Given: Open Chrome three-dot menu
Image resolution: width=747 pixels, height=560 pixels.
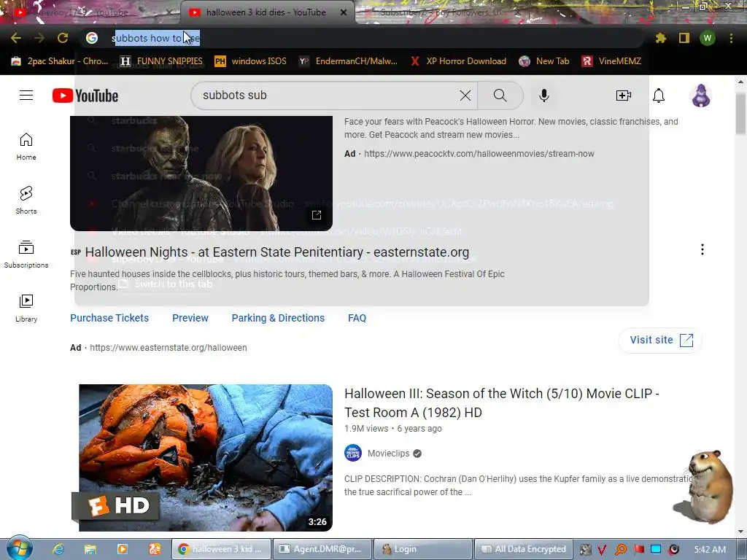Looking at the screenshot, I should coord(731,38).
